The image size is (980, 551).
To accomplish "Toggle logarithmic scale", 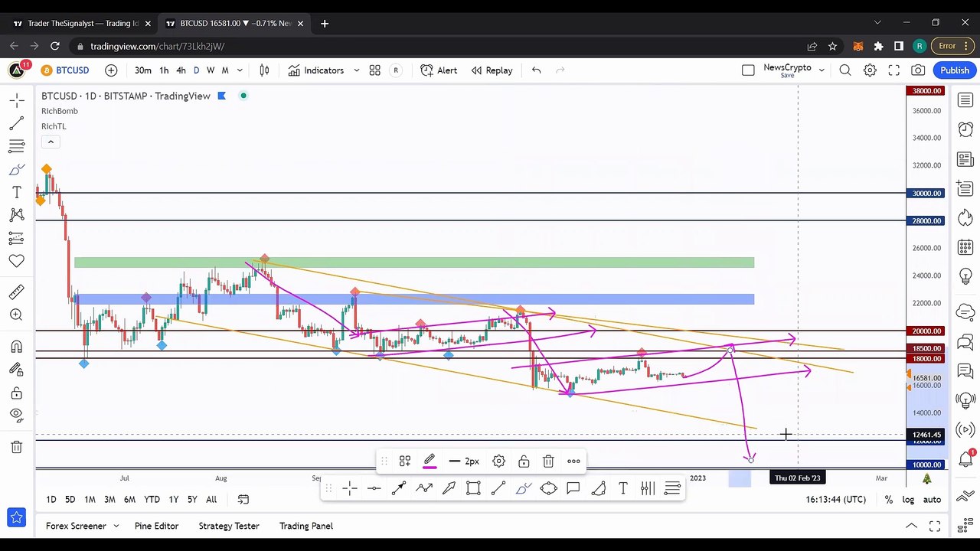I will [908, 500].
